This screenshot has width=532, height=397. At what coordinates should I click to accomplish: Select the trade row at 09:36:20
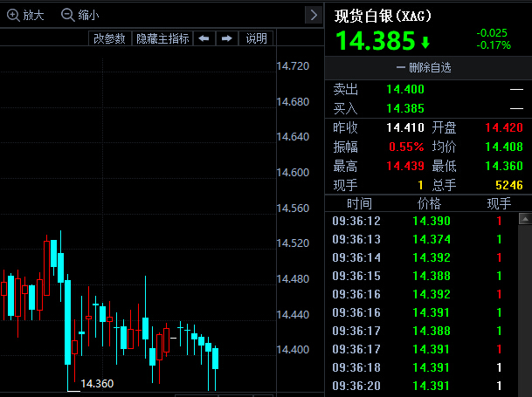tap(421, 386)
